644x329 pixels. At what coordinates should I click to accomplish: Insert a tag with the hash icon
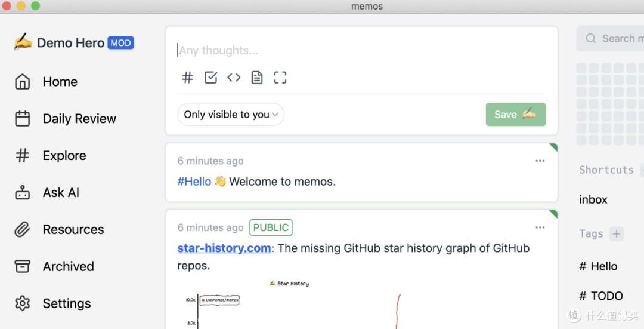[187, 78]
